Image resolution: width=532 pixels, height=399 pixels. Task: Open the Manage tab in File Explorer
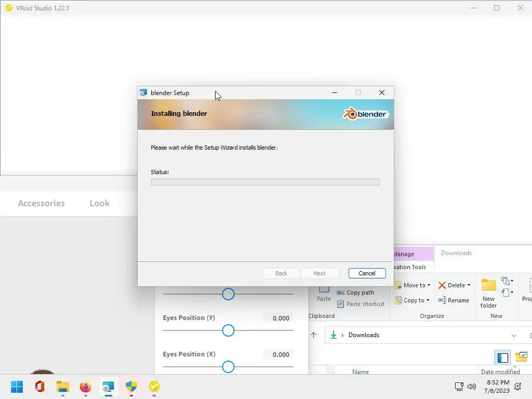click(x=414, y=254)
